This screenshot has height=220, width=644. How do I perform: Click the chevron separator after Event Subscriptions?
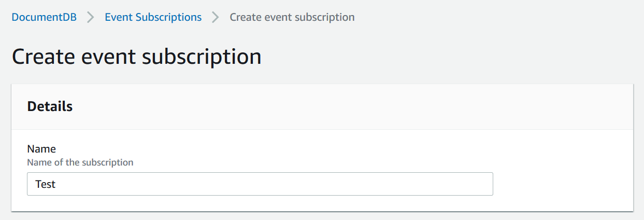pos(216,17)
